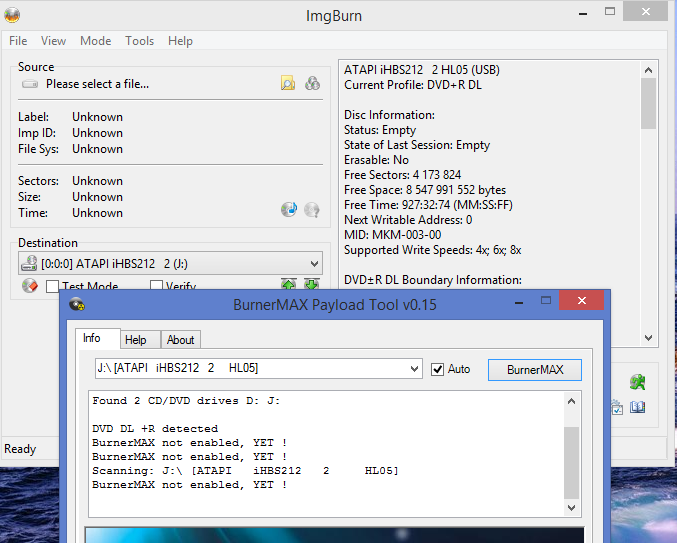Open the Mode menu
The height and width of the screenshot is (543, 677).
point(95,41)
